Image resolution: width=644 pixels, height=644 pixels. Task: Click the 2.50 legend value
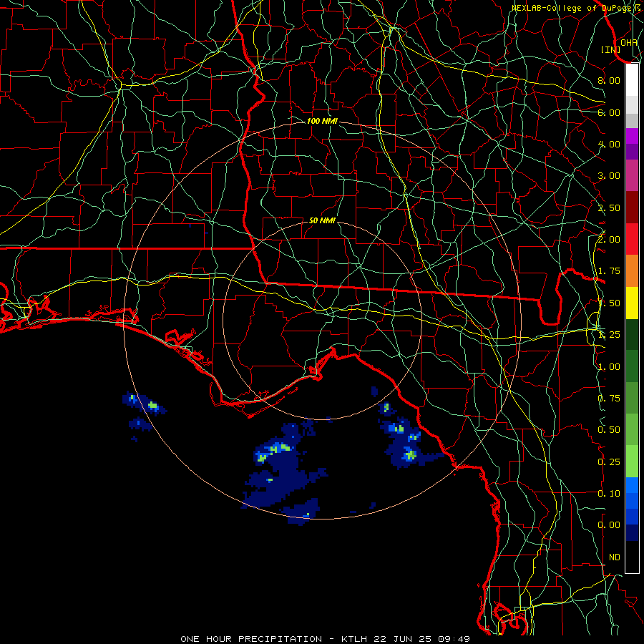tap(609, 208)
